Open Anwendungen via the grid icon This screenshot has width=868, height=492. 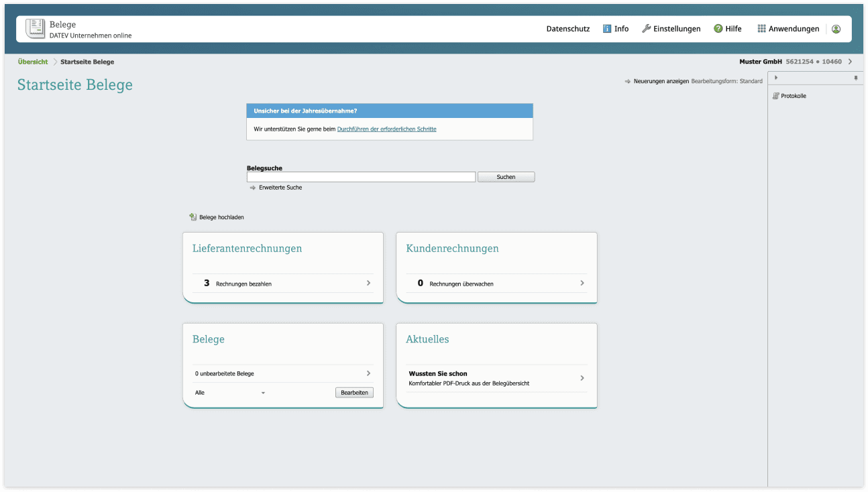click(x=761, y=28)
